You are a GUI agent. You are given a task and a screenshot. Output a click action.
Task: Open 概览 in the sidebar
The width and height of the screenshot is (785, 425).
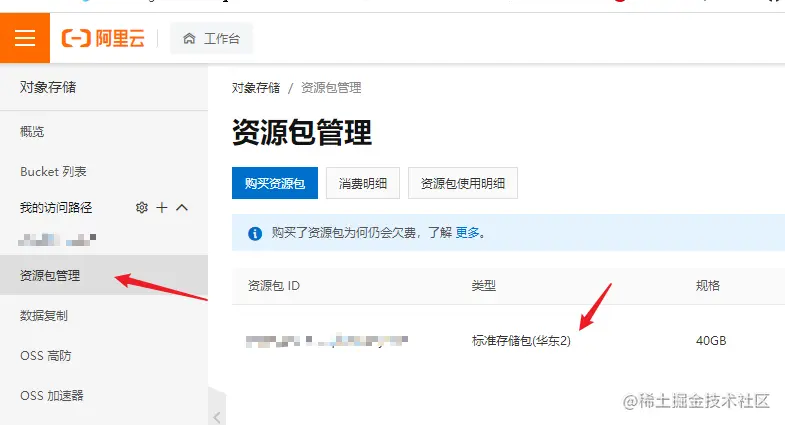point(32,132)
